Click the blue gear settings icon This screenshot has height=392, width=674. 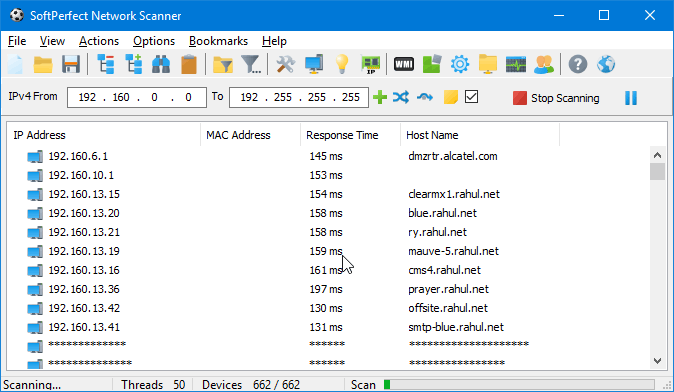click(460, 64)
